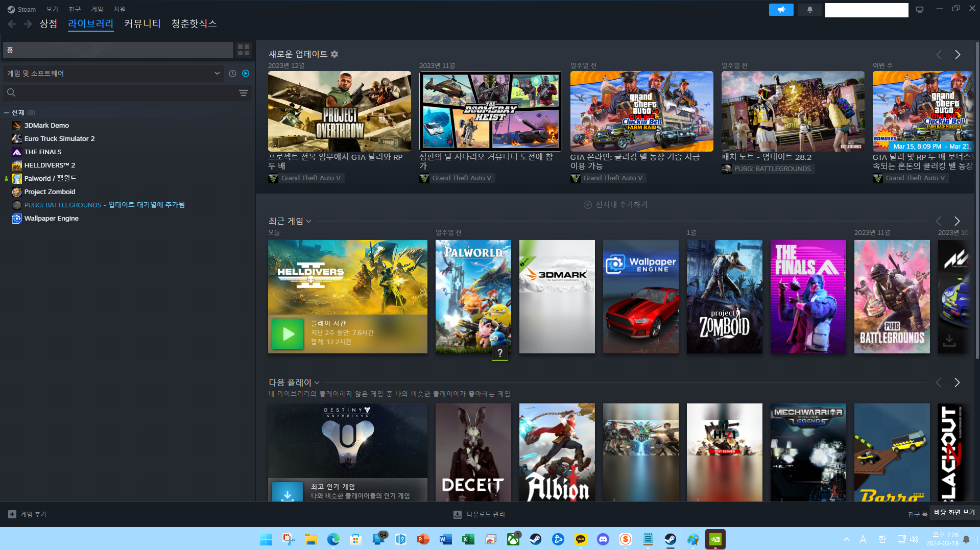Open the notifications bell in Steam
The image size is (980, 550).
(809, 10)
